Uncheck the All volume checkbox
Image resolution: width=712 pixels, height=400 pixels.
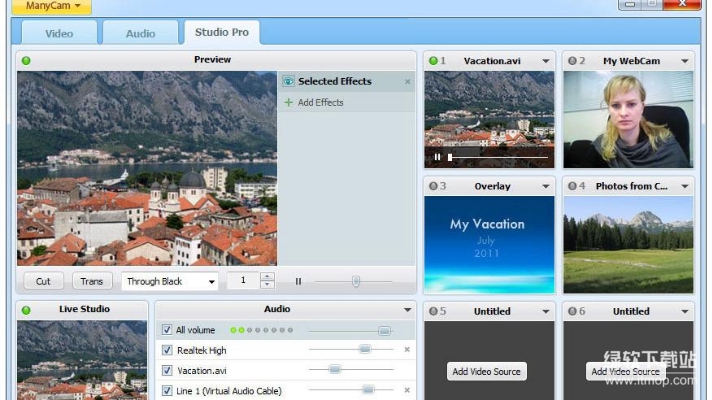coord(167,330)
